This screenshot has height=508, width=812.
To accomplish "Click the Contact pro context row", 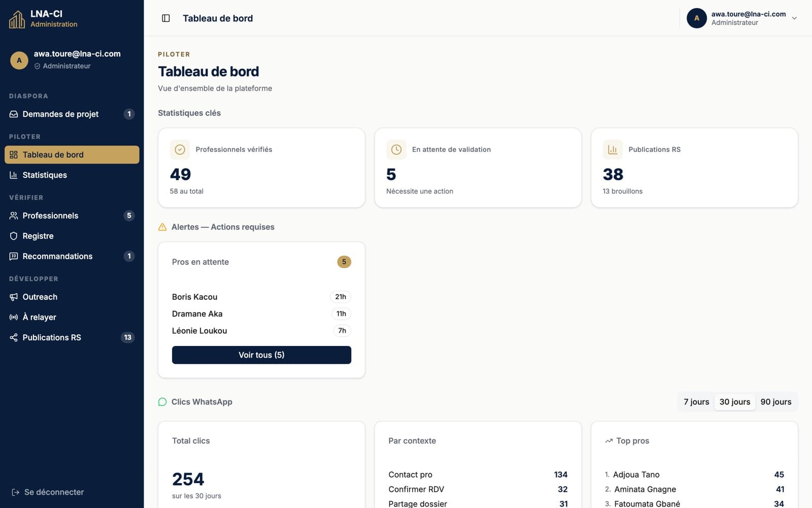I will pos(478,474).
